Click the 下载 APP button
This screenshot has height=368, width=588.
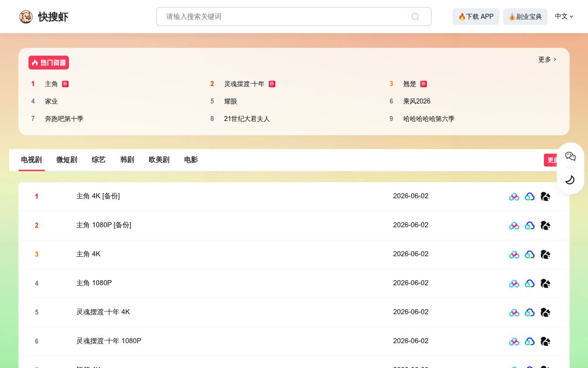click(x=476, y=17)
